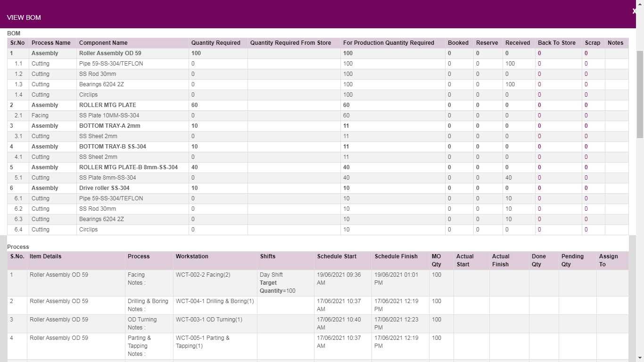Click the OD Turning process cell
Viewport: 644px width, 362px height.
[x=142, y=320]
